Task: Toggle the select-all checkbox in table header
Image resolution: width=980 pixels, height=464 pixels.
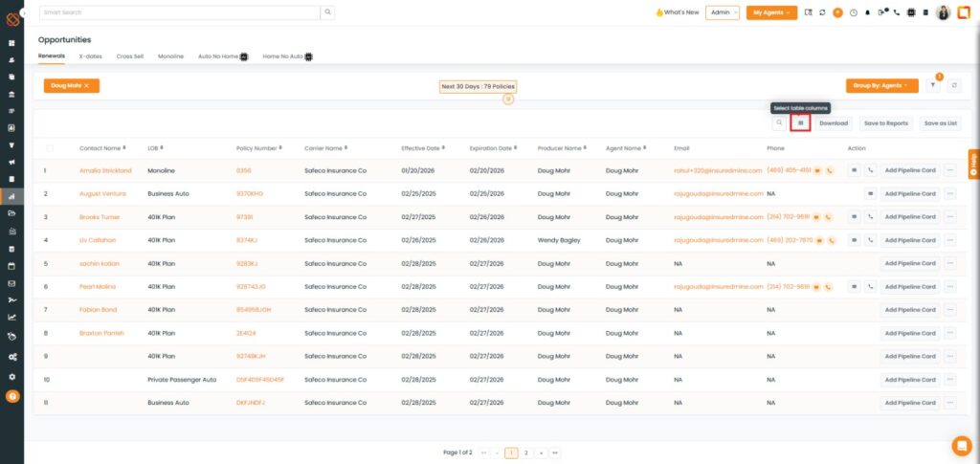Action: click(x=50, y=148)
